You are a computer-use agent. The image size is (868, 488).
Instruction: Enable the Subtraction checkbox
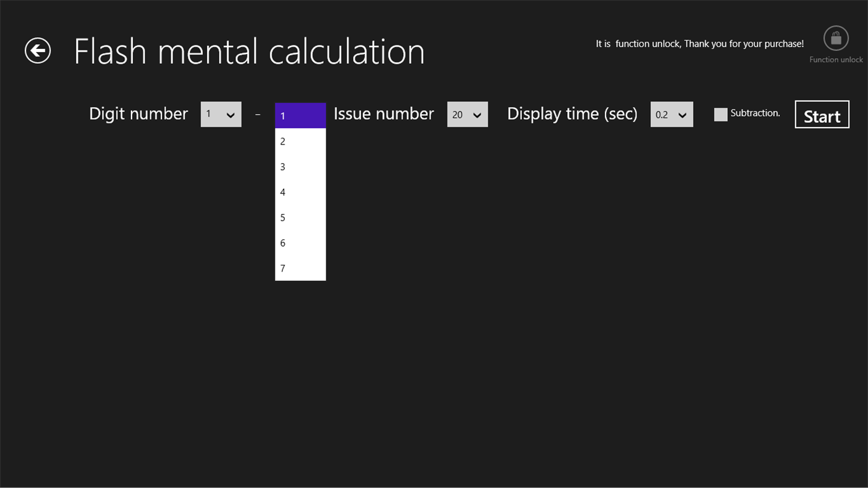720,114
